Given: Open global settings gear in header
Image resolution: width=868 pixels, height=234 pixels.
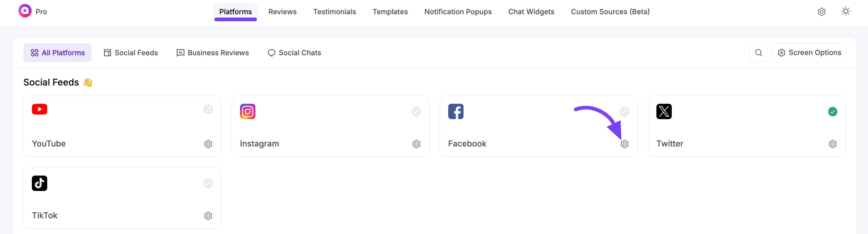Looking at the screenshot, I should point(821,12).
